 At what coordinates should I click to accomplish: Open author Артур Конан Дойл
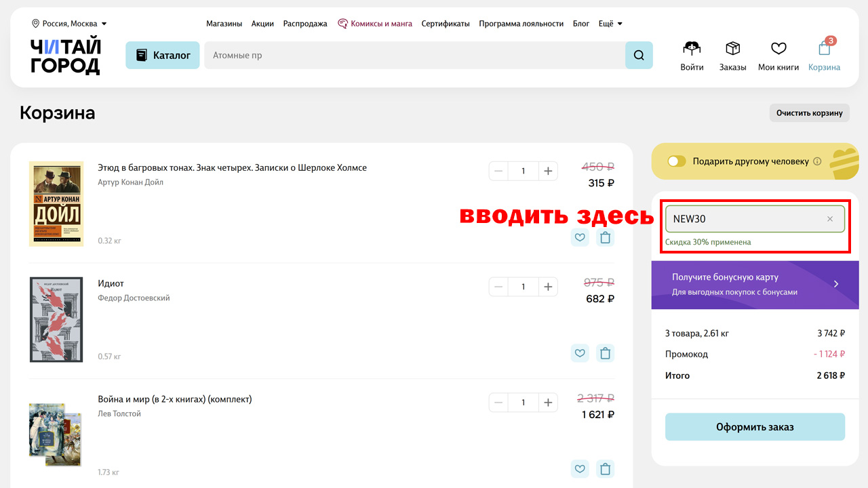pos(130,182)
